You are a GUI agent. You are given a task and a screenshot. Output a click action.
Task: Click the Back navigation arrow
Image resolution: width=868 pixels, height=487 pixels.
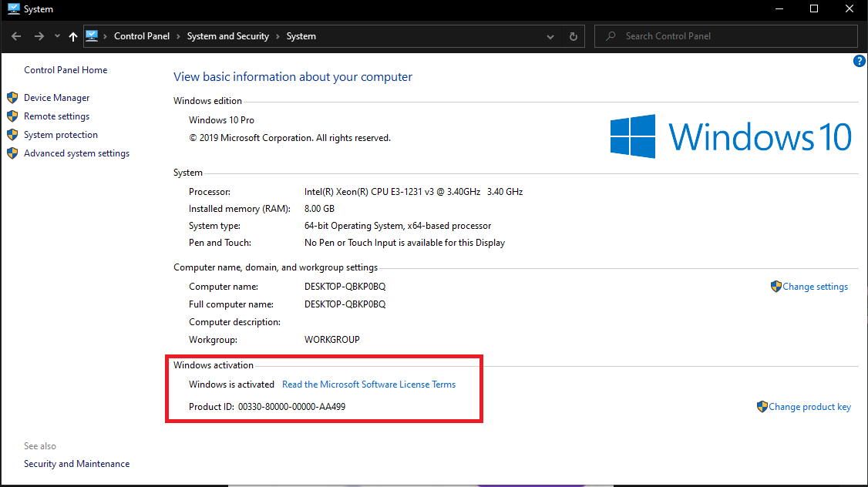[17, 36]
